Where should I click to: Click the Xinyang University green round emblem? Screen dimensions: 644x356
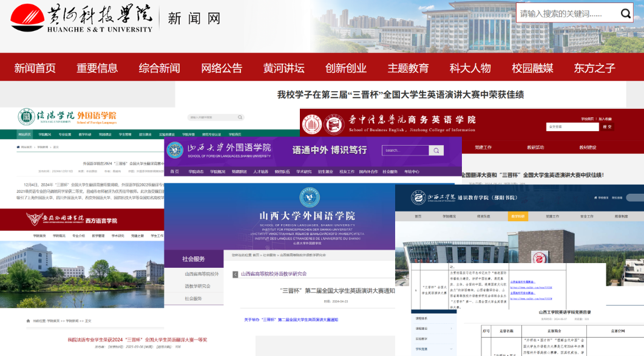tap(26, 117)
